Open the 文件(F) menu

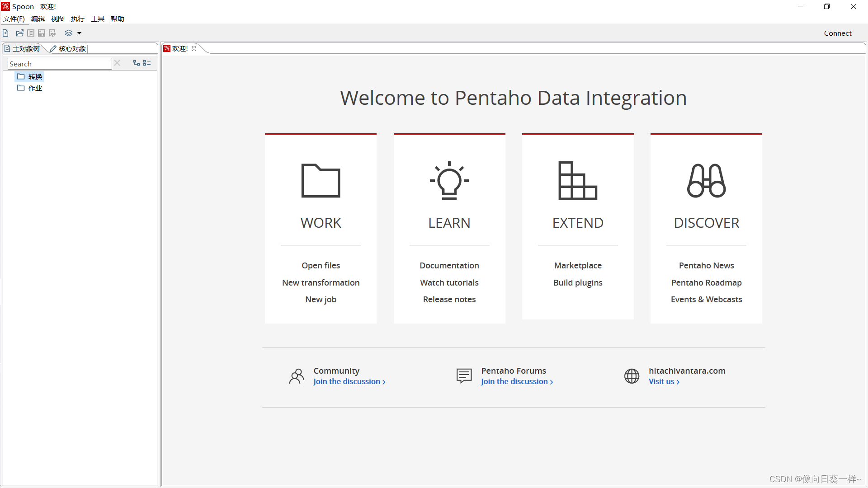(x=14, y=19)
